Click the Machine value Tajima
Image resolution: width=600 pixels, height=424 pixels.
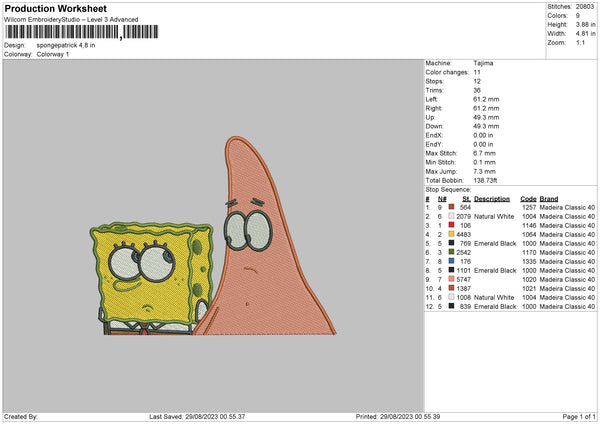click(483, 63)
